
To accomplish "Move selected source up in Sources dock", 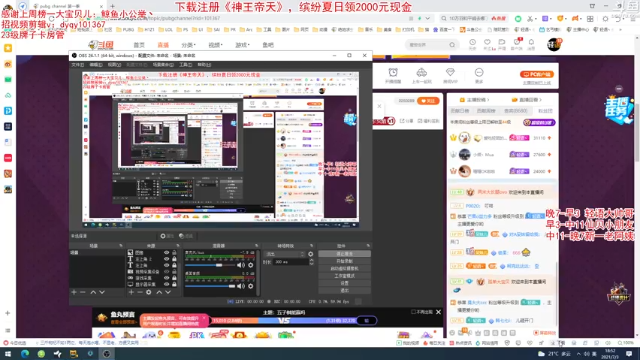I will (x=159, y=292).
